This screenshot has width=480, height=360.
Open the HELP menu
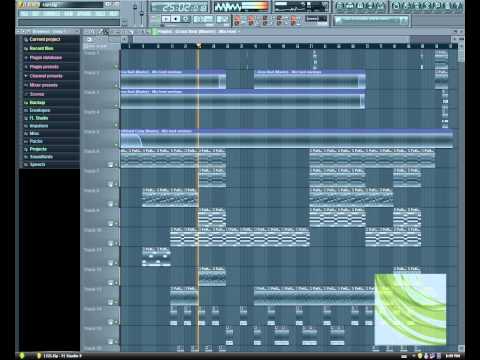point(114,14)
